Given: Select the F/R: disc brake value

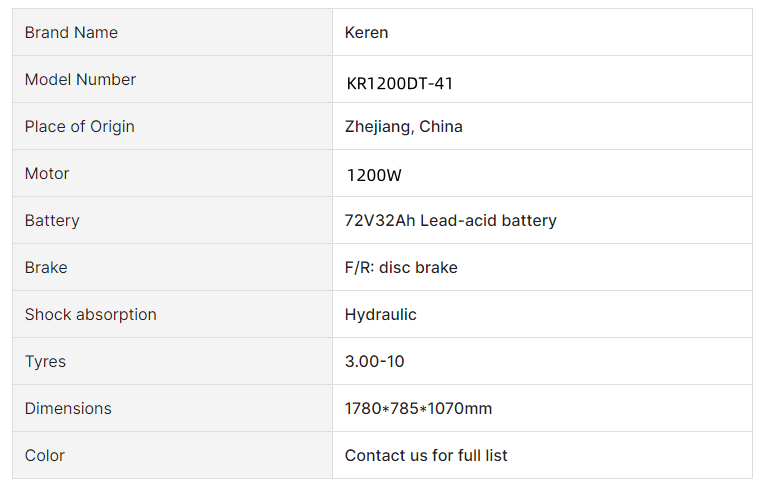Looking at the screenshot, I should click(x=401, y=267).
